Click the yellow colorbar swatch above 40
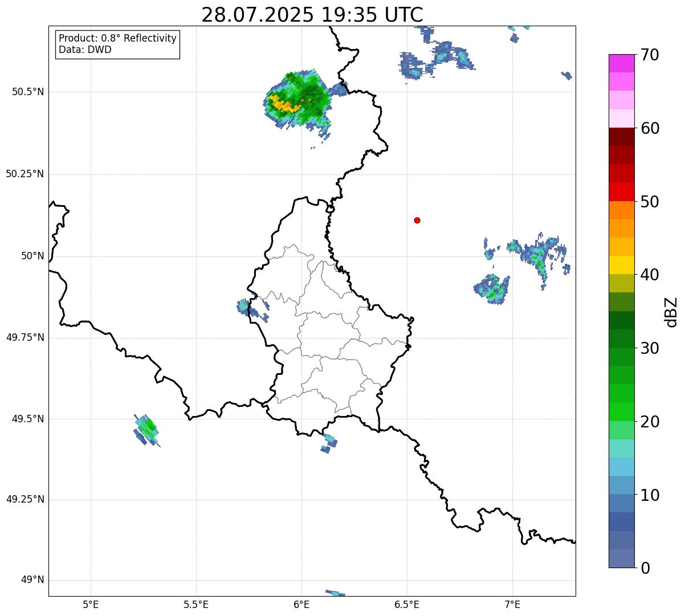 pos(621,265)
